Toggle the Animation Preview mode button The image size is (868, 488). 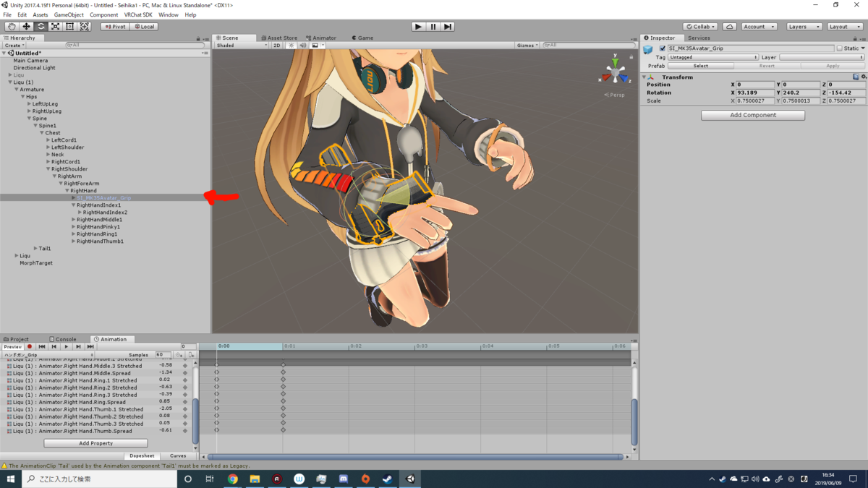[x=12, y=347]
